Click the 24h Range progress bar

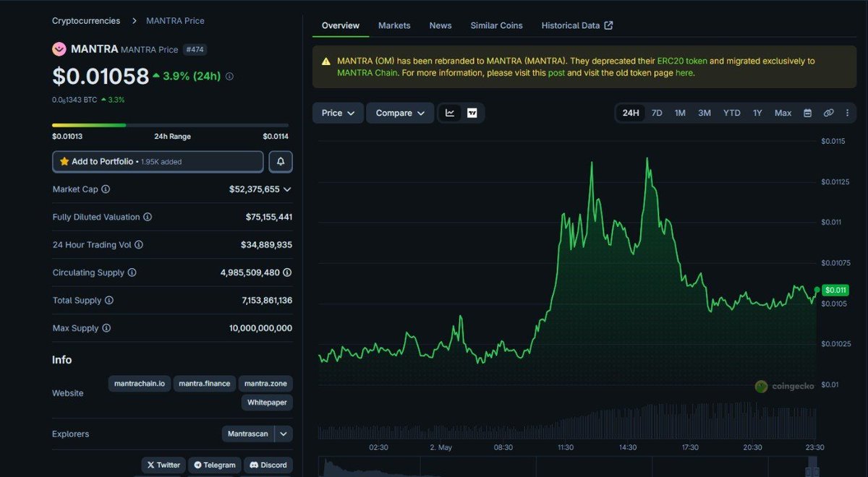point(170,125)
